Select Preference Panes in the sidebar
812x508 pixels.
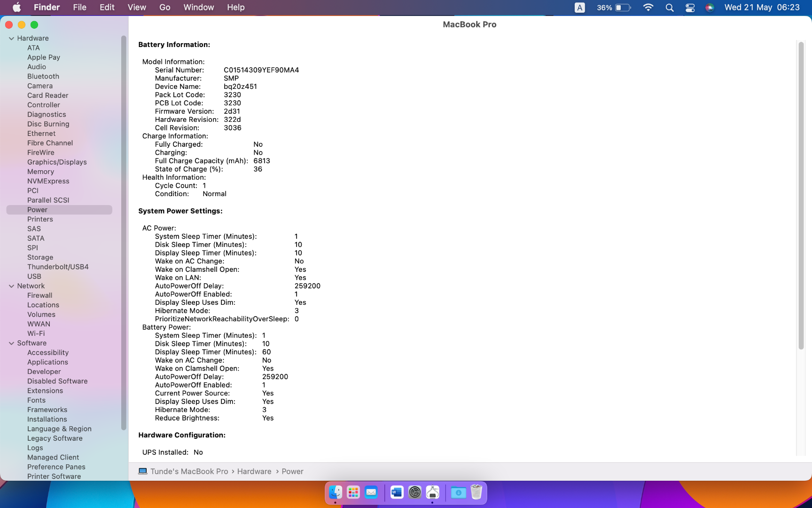coord(56,467)
